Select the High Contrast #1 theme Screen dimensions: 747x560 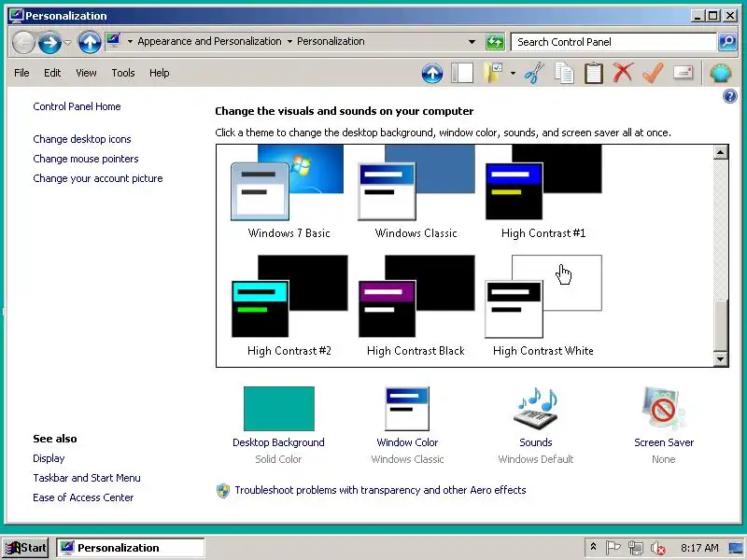pyautogui.click(x=543, y=193)
